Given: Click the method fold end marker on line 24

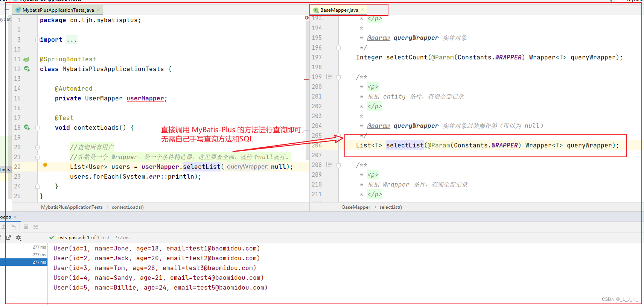Looking at the screenshot, I should [x=37, y=187].
